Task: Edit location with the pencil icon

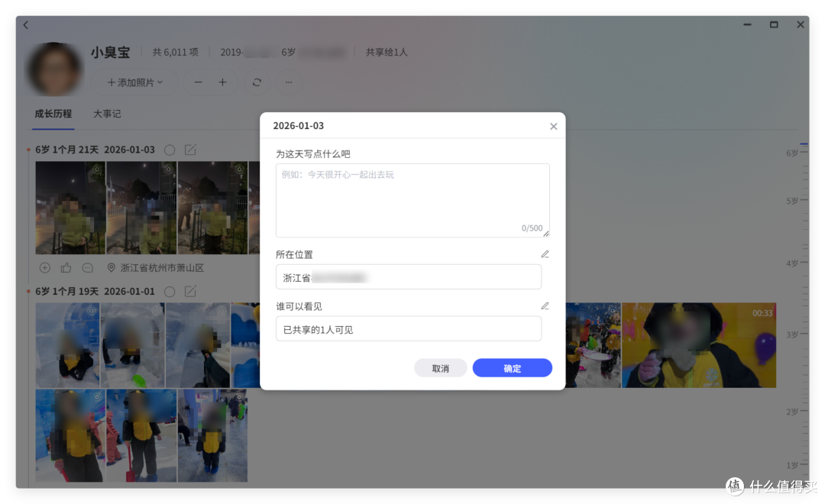Action: [x=545, y=254]
